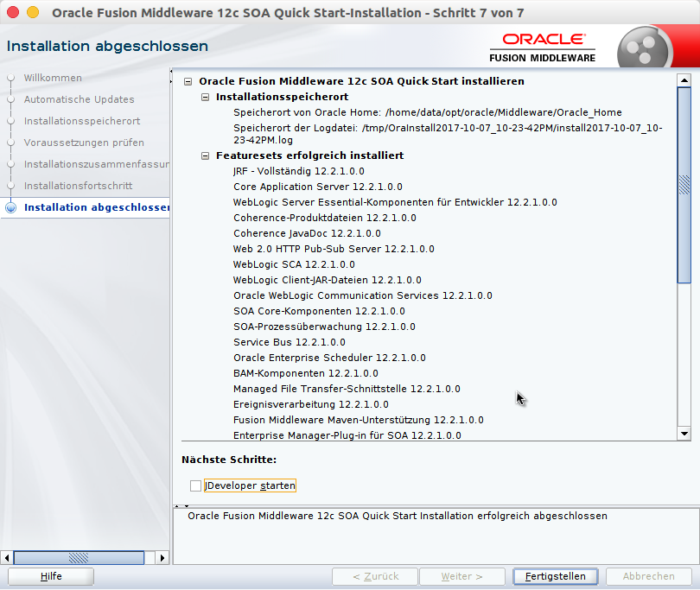The image size is (700, 590).
Task: Click the Installation abgeschlossen step bullet icon
Action: tap(10, 207)
